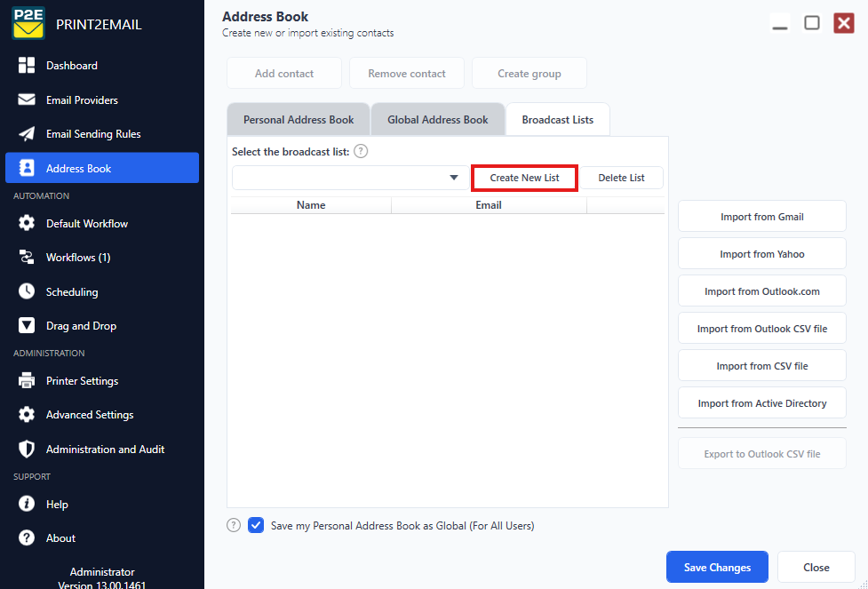Toggle Save my Personal Address Book as Global checkbox
The width and height of the screenshot is (868, 589).
click(x=256, y=525)
